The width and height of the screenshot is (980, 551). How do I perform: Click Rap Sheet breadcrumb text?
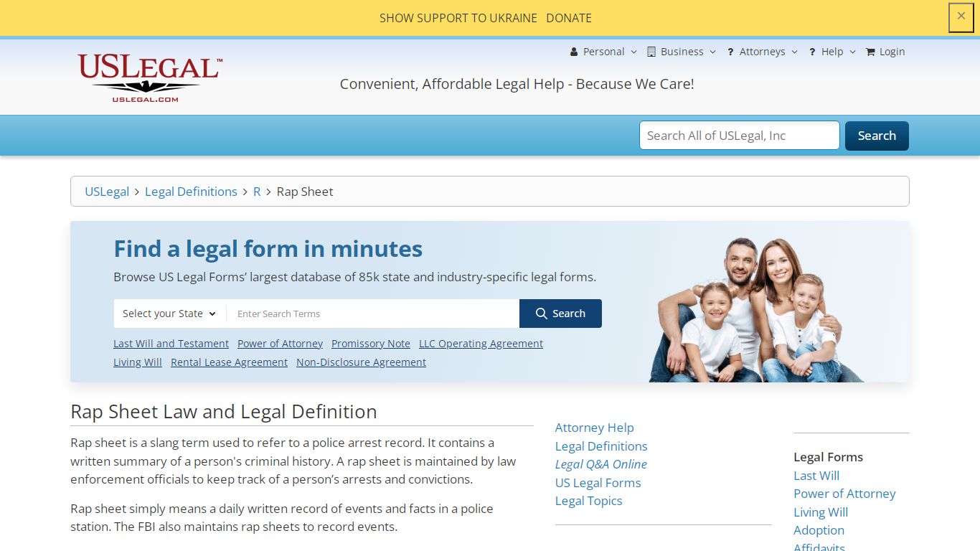305,192
